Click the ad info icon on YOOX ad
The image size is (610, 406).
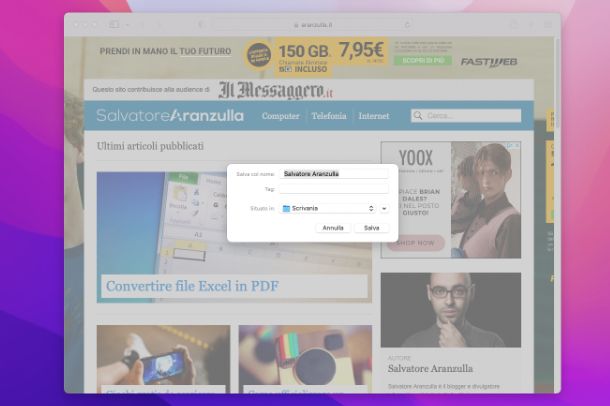coord(510,145)
